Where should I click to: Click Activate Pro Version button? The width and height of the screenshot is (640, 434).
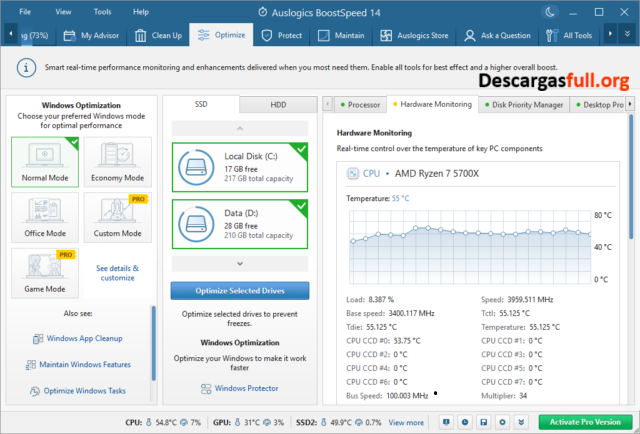pyautogui.click(x=585, y=422)
